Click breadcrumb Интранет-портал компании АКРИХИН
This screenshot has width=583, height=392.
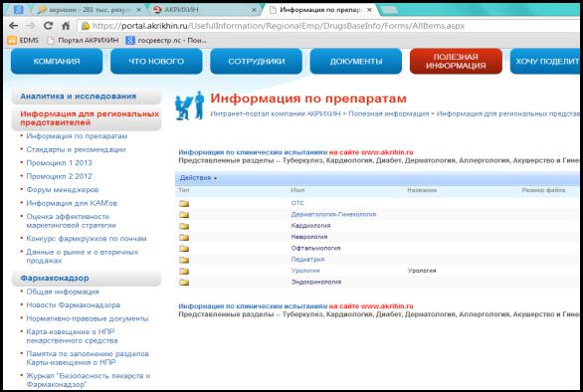pos(276,113)
